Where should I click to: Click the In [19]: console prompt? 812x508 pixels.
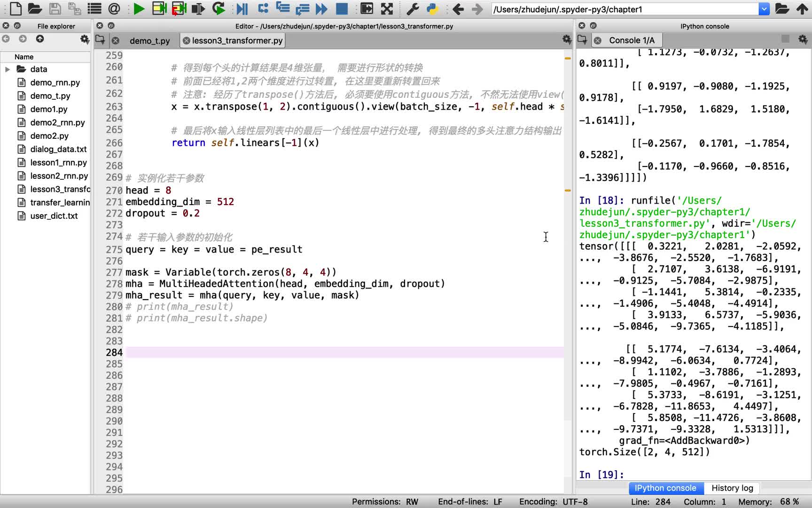(x=601, y=475)
